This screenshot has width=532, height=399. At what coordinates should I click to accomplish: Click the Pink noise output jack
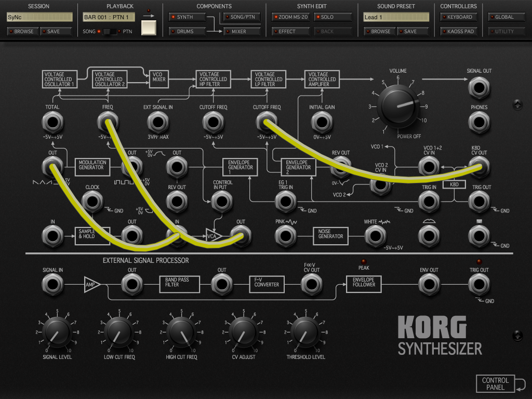click(285, 236)
